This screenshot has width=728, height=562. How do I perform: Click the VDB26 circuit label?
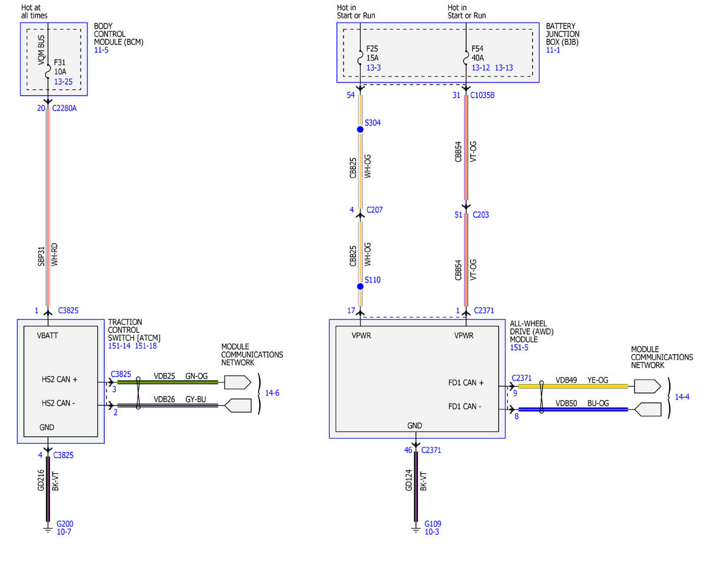coord(164,400)
